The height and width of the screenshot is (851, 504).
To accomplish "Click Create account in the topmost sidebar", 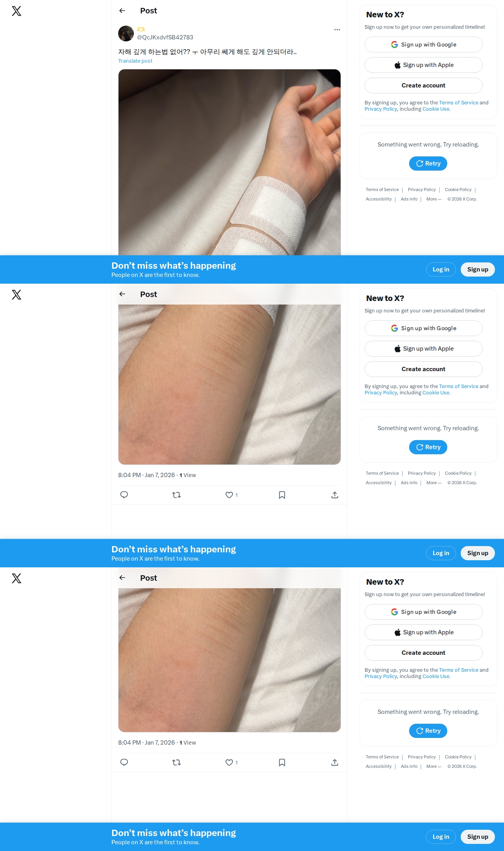I will tap(424, 85).
